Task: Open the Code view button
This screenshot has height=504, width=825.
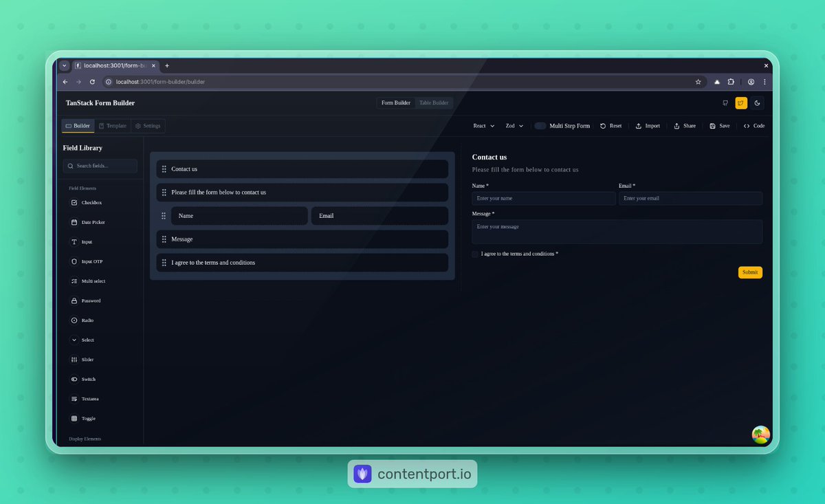Action: click(754, 126)
